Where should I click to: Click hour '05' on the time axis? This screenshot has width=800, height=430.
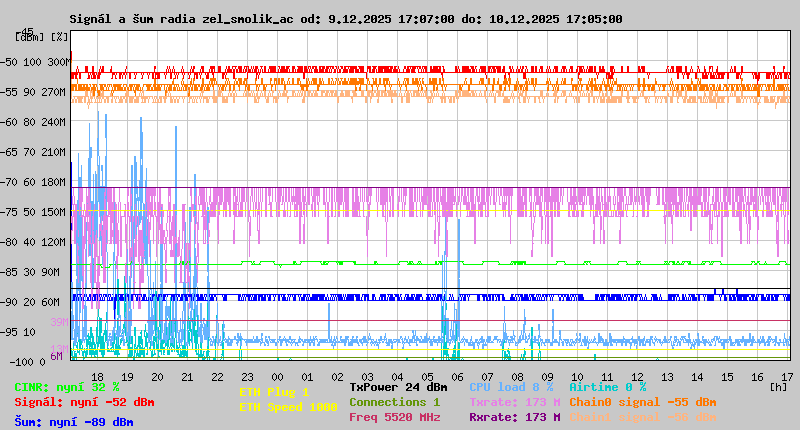pos(428,377)
